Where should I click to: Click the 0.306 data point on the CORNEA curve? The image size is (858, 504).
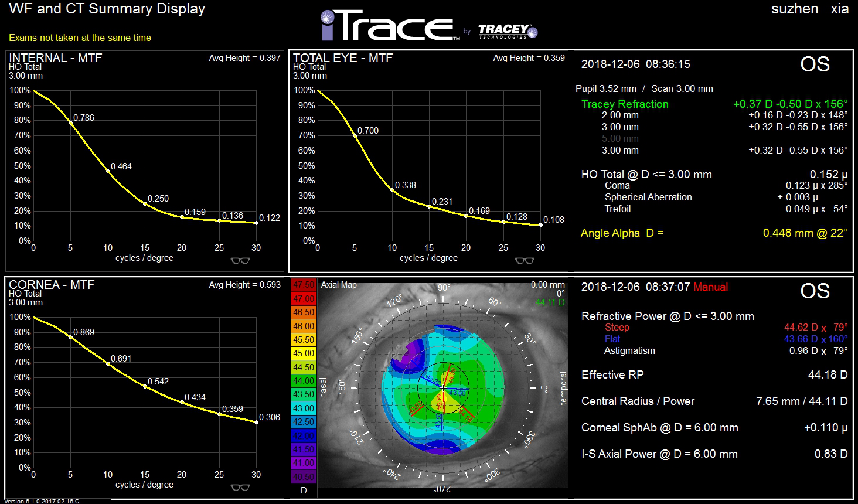tap(256, 422)
